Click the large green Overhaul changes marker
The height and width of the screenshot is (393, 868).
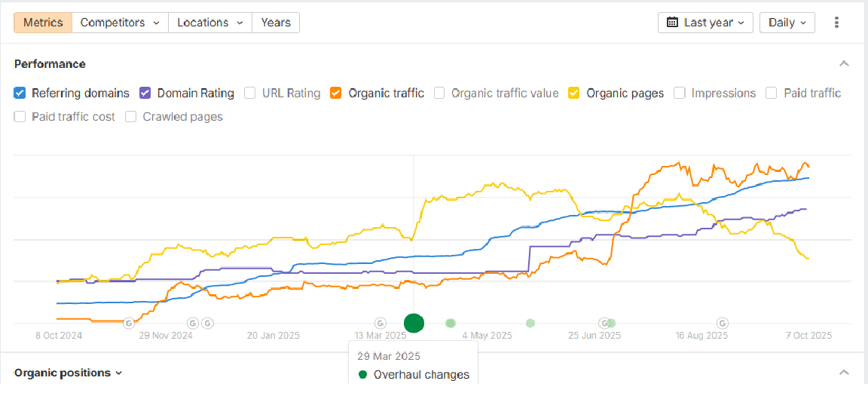click(414, 323)
